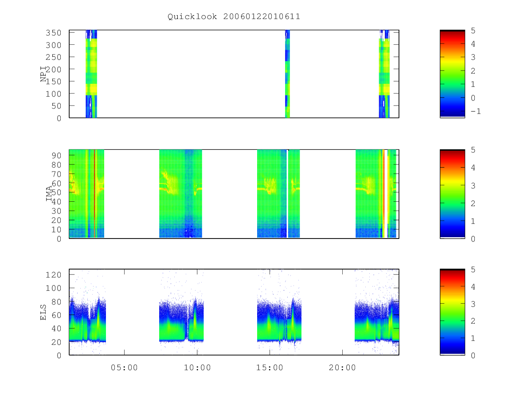
Task: Click the 200 tick on NPI axis
Action: pyautogui.click(x=54, y=69)
